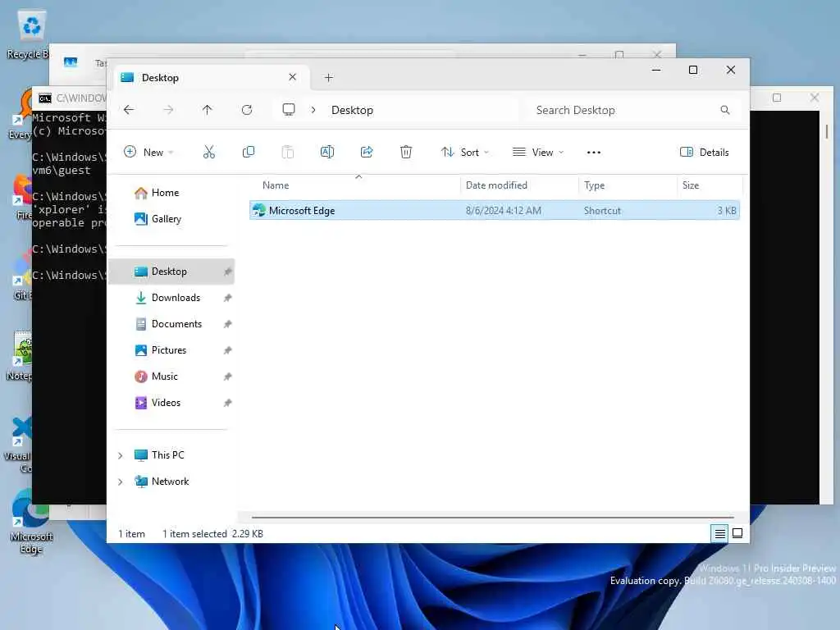840x630 pixels.
Task: Open the See more ellipsis menu
Action: 594,152
